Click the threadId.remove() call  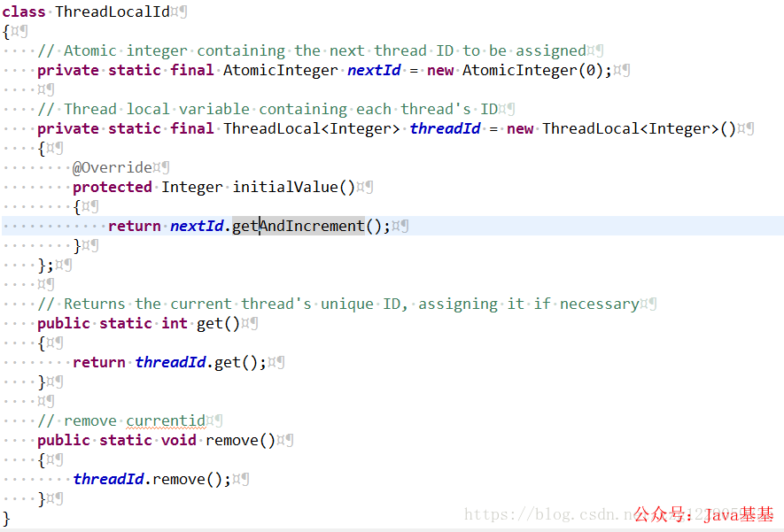pyautogui.click(x=148, y=479)
